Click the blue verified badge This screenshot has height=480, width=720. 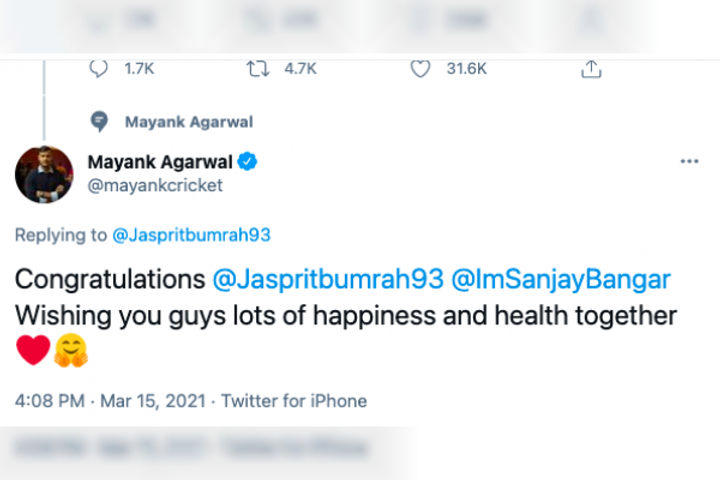[x=246, y=162]
